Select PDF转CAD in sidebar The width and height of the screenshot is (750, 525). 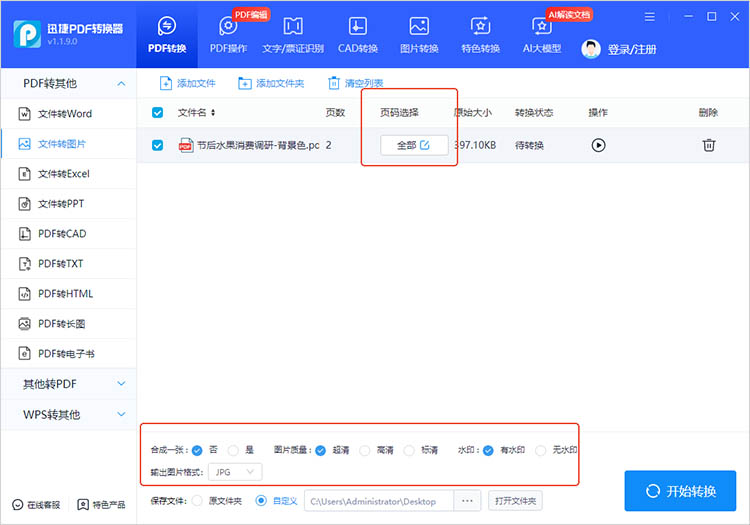68,234
